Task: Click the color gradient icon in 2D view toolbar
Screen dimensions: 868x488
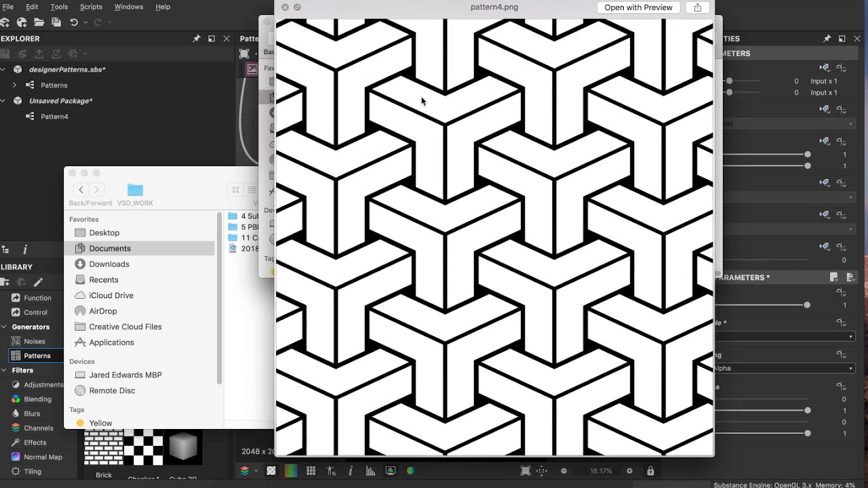Action: 290,470
